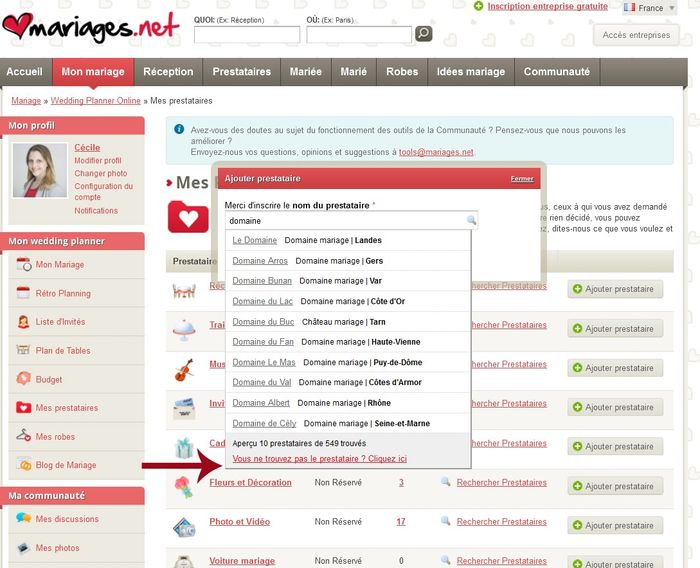This screenshot has height=568, width=700.
Task: Click the Mes discussions speech bubbles icon
Action: pyautogui.click(x=24, y=518)
